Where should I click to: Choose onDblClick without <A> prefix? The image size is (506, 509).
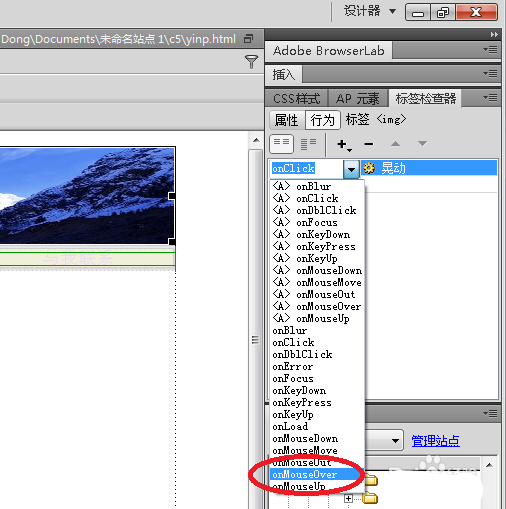click(x=317, y=354)
